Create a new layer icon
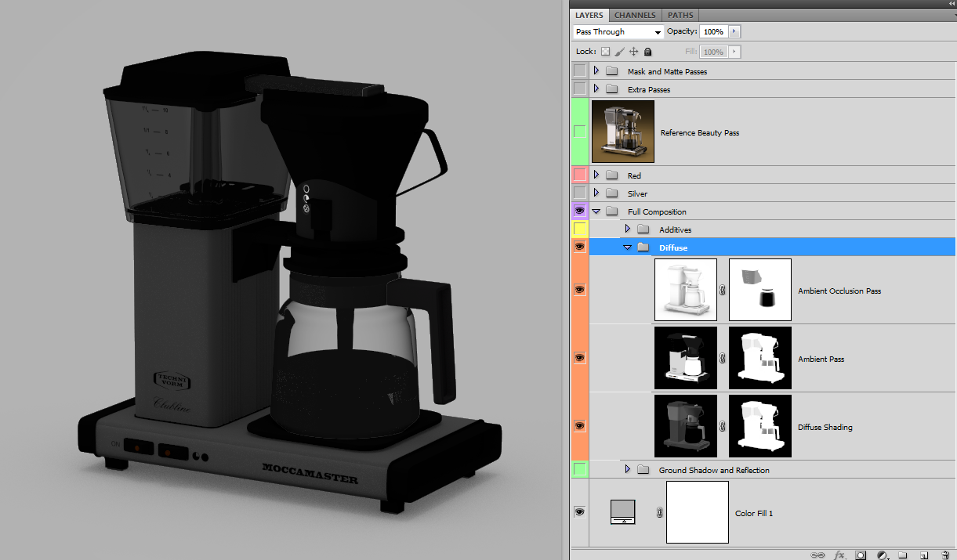The image size is (957, 560). tap(924, 555)
